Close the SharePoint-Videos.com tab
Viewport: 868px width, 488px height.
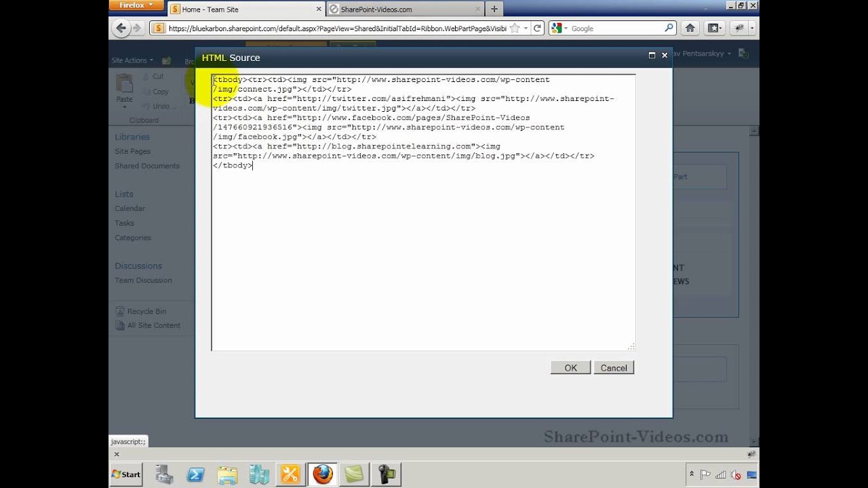click(x=477, y=9)
